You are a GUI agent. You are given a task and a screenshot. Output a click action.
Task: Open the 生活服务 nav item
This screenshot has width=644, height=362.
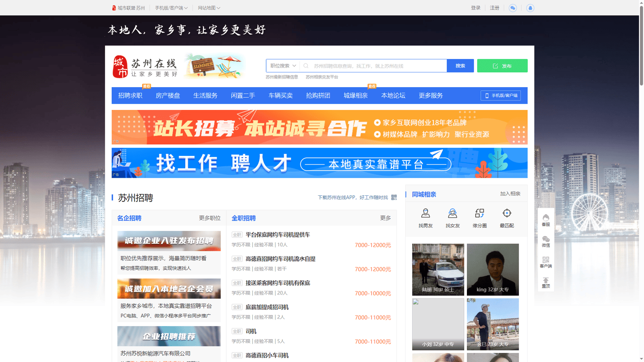click(205, 96)
